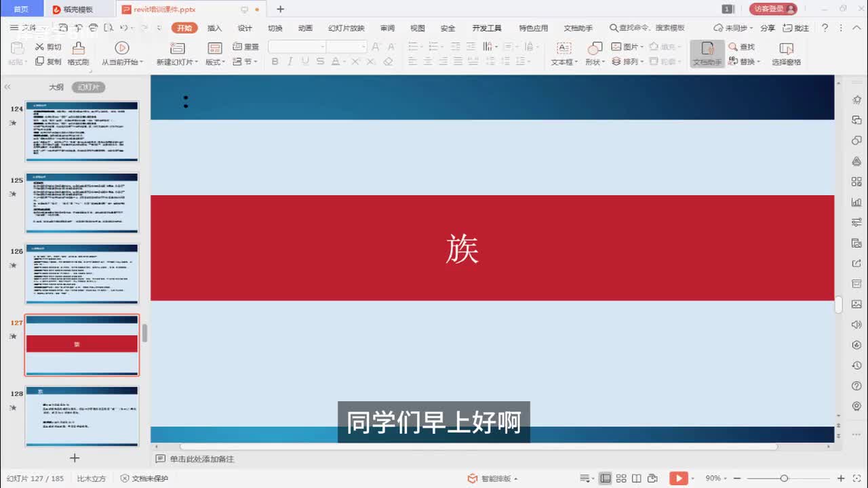
Task: Open the 文档助手 ribbon button
Action: (x=707, y=54)
